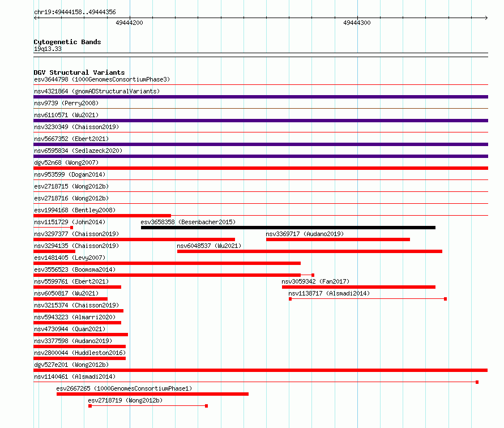Image resolution: width=504 pixels, height=428 pixels.
Task: Click nsv5599761 (Ebert2021) label
Action: (x=71, y=281)
